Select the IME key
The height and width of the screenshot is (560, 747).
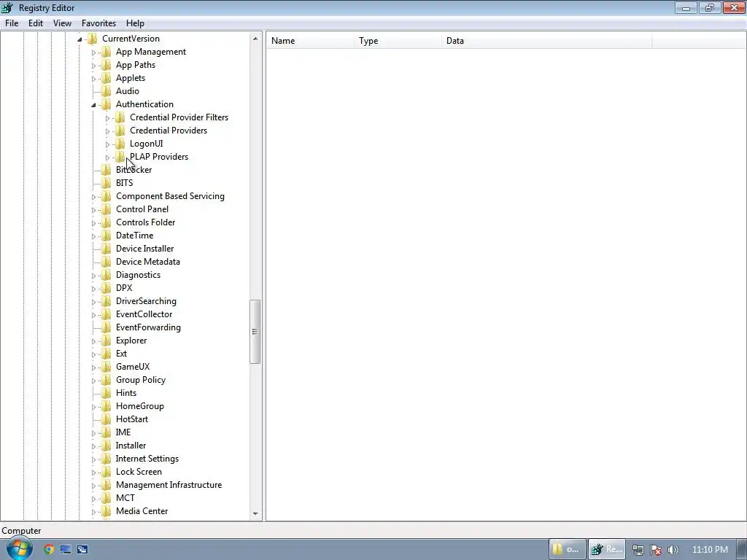(123, 432)
